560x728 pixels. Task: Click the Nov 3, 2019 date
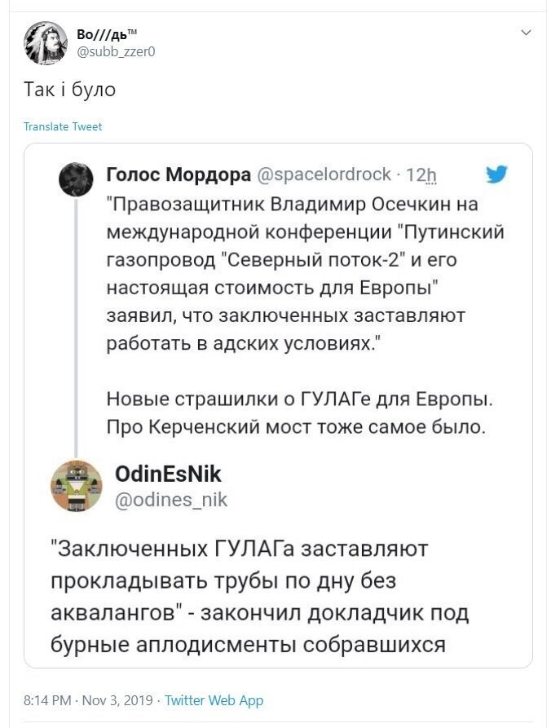point(117,700)
